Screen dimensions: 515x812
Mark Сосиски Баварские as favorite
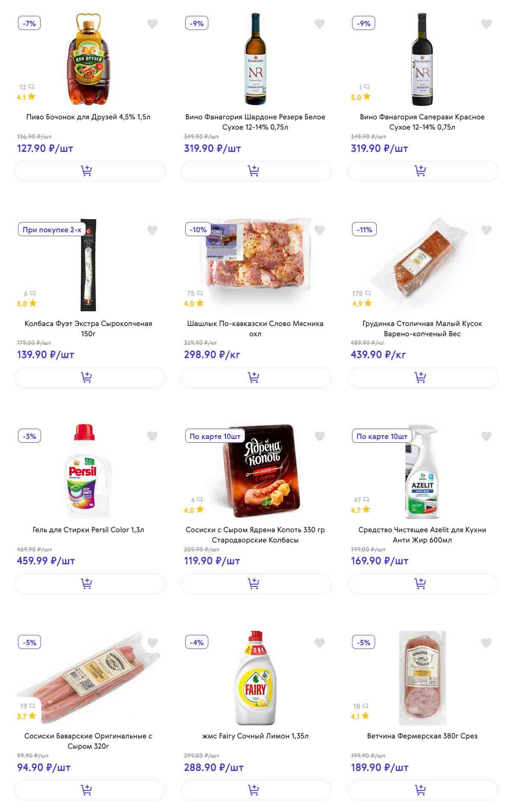pyautogui.click(x=152, y=643)
